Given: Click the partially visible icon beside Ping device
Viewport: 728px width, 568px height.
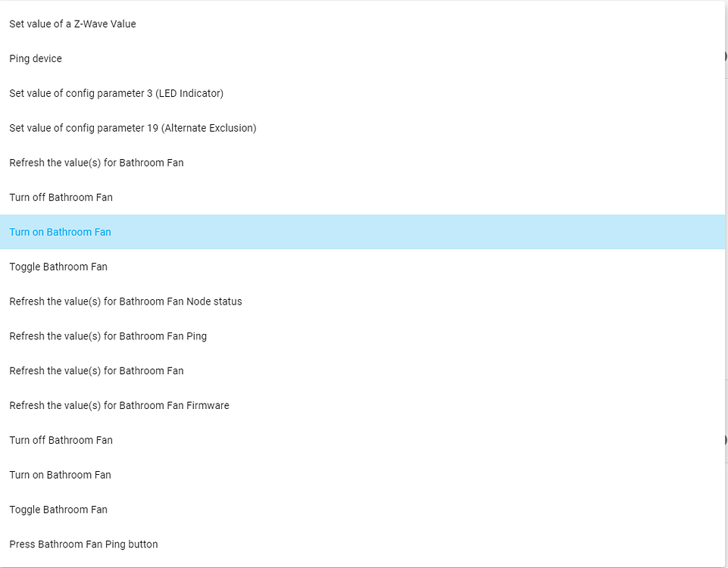Looking at the screenshot, I should 724,56.
